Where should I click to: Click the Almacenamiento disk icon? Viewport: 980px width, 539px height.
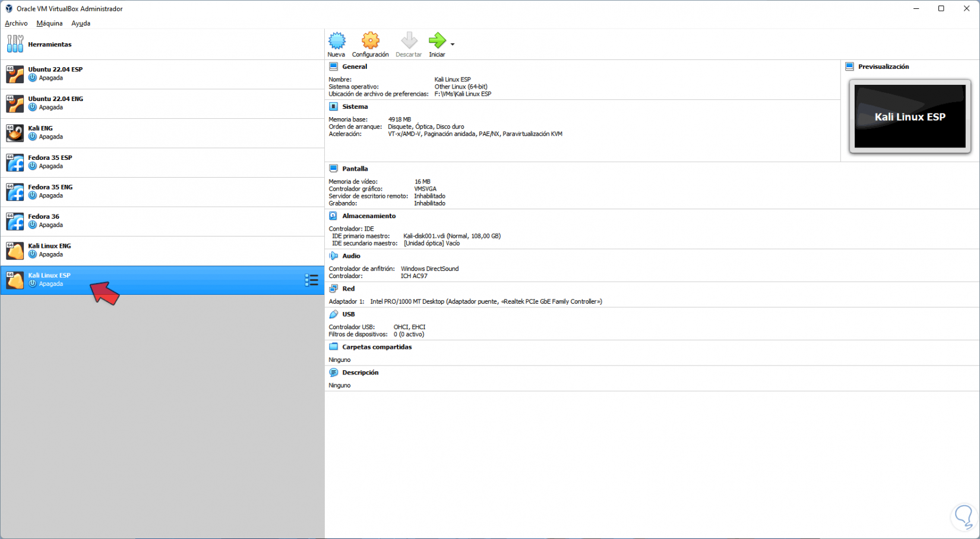[333, 216]
